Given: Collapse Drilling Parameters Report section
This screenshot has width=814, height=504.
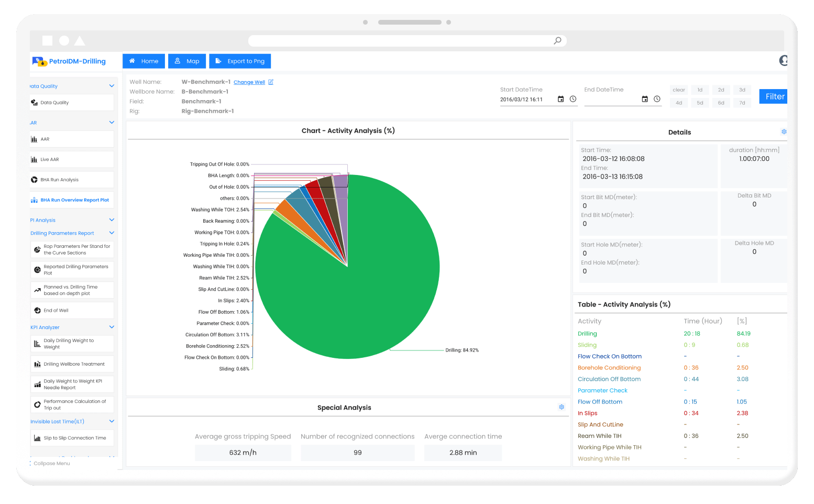Looking at the screenshot, I should coord(112,233).
